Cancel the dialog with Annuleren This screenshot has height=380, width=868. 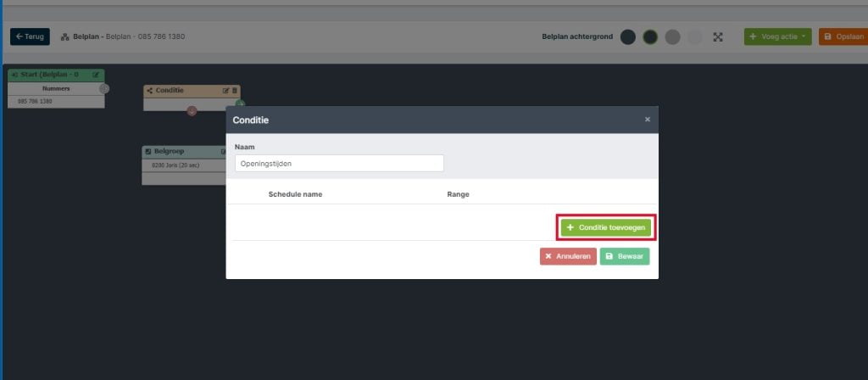point(568,256)
